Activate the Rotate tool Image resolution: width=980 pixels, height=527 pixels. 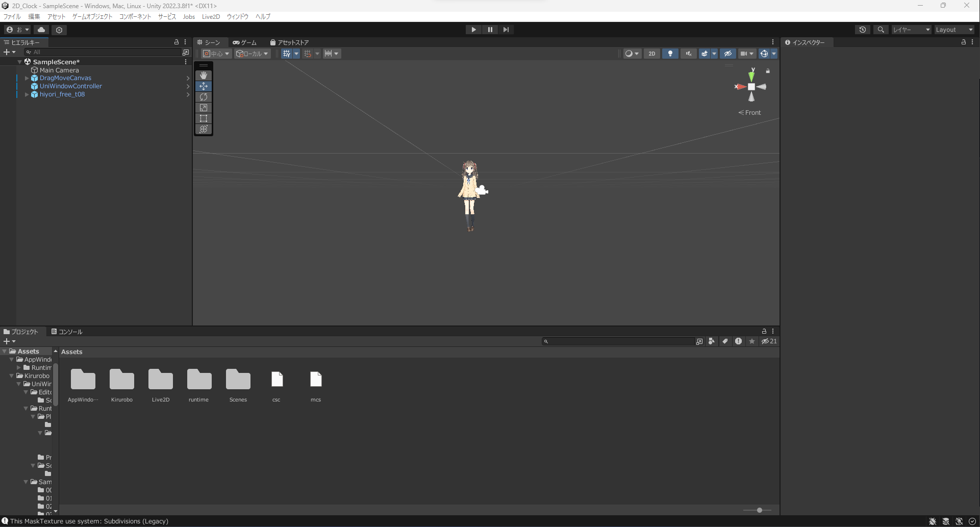click(x=204, y=97)
